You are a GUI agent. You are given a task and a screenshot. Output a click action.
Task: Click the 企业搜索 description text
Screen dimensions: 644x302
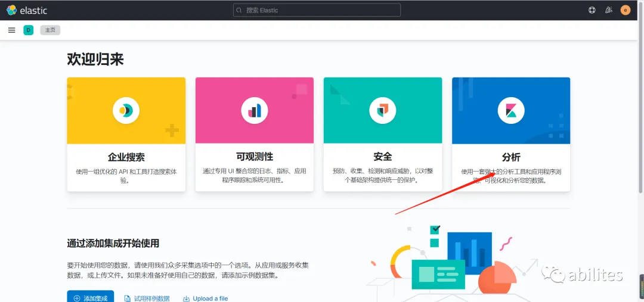pyautogui.click(x=126, y=176)
